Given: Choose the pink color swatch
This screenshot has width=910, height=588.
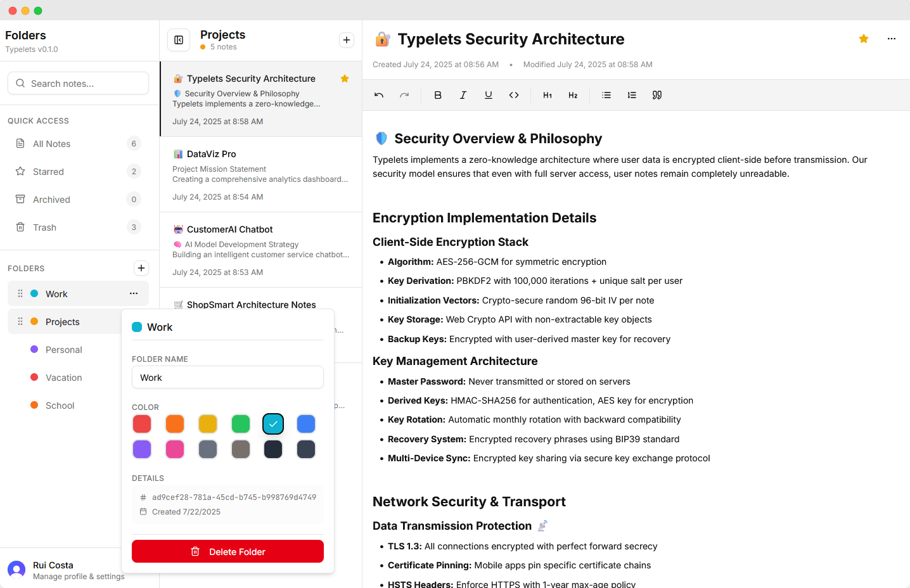Looking at the screenshot, I should tap(175, 449).
